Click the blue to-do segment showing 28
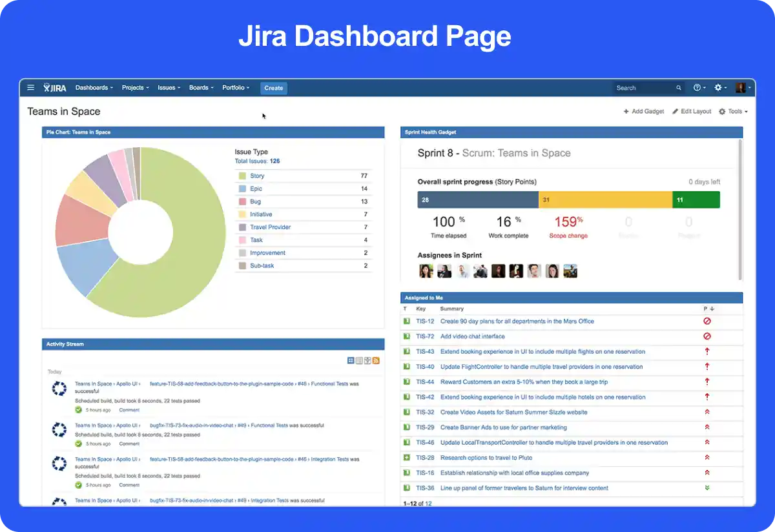 coord(478,200)
